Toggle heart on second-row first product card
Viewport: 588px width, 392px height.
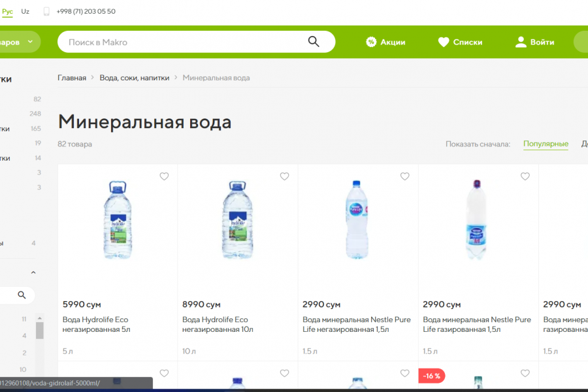(164, 373)
